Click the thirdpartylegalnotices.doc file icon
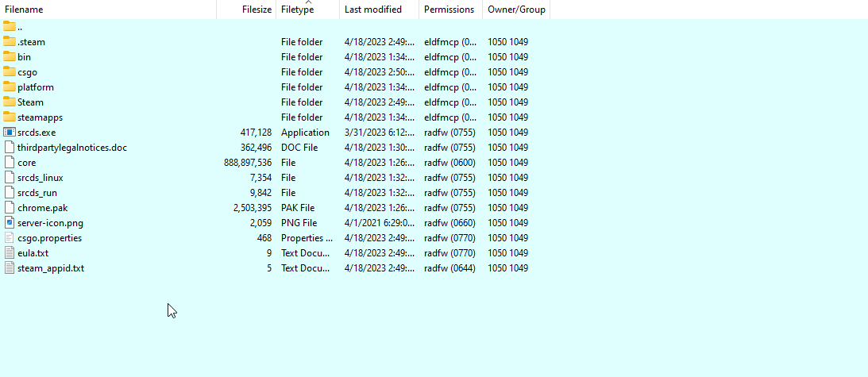The height and width of the screenshot is (377, 868). click(x=10, y=147)
